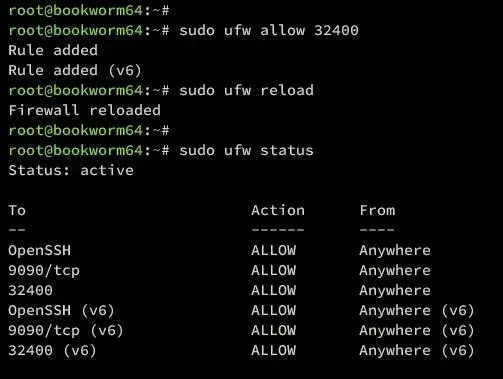Click the 'sudo ufw reload' command
The width and height of the screenshot is (503, 379).
(246, 90)
